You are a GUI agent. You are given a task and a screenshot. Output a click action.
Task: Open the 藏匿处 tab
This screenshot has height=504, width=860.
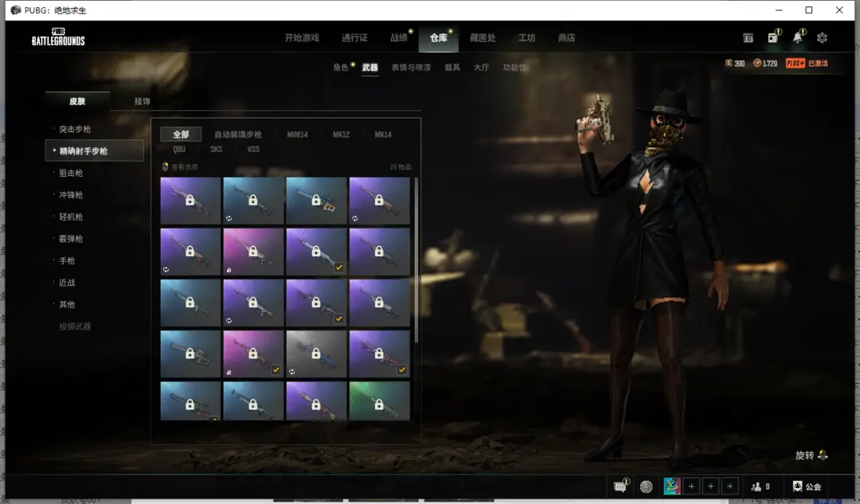point(483,38)
